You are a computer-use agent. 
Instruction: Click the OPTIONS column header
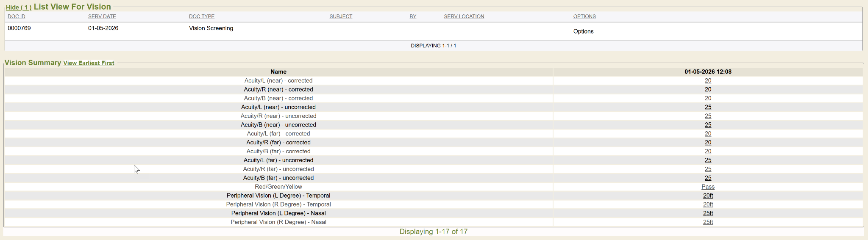tap(584, 17)
